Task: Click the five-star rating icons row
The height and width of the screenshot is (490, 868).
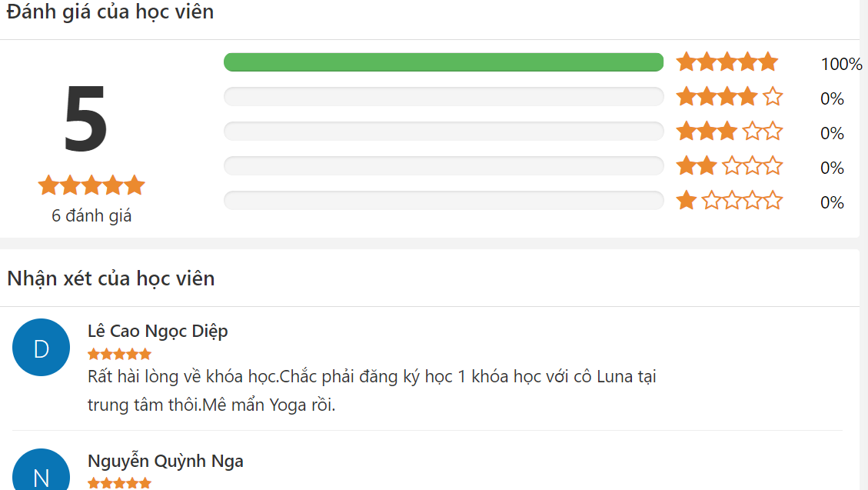Action: pyautogui.click(x=727, y=62)
